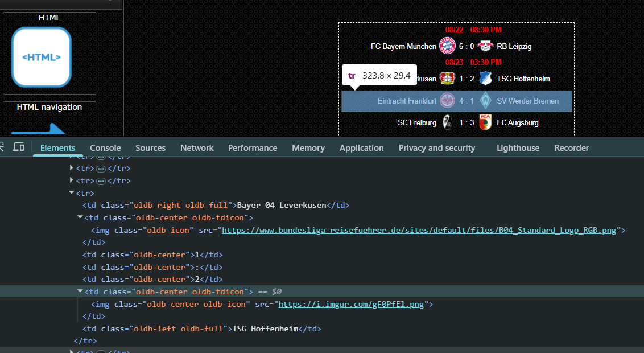Viewport: 644px width, 353px height.
Task: Click the 08/23 03:30 PM date header
Action: (x=473, y=62)
